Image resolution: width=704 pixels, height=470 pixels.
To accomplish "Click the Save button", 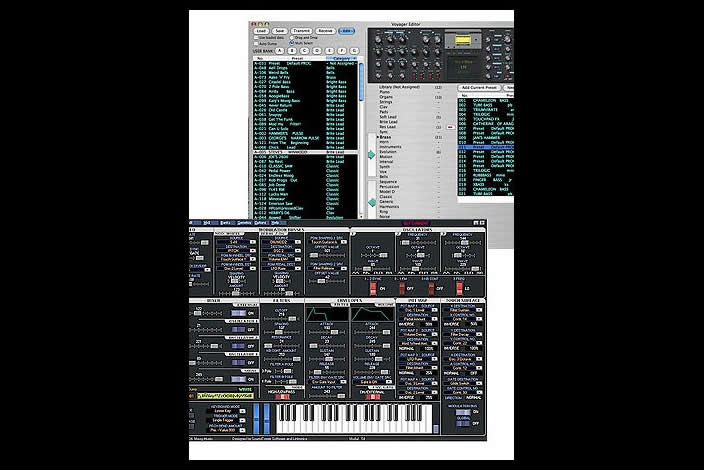I will (280, 31).
